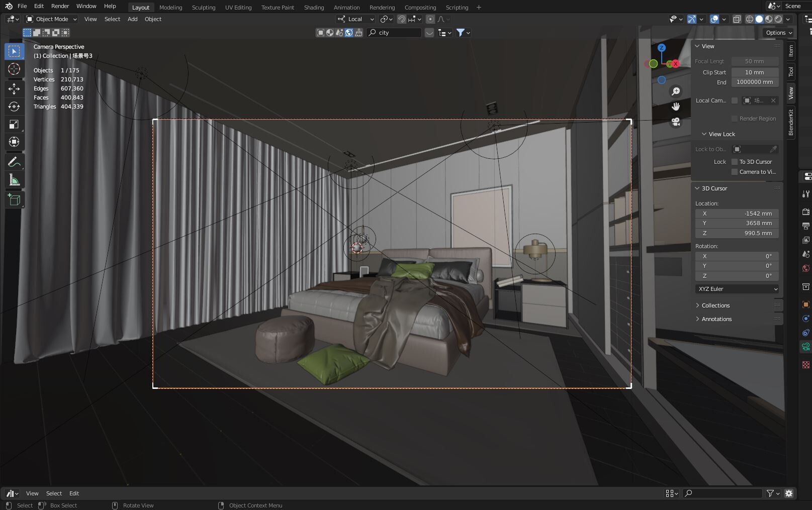
Task: Toggle X-Ray mode in the viewport header
Action: coord(737,19)
